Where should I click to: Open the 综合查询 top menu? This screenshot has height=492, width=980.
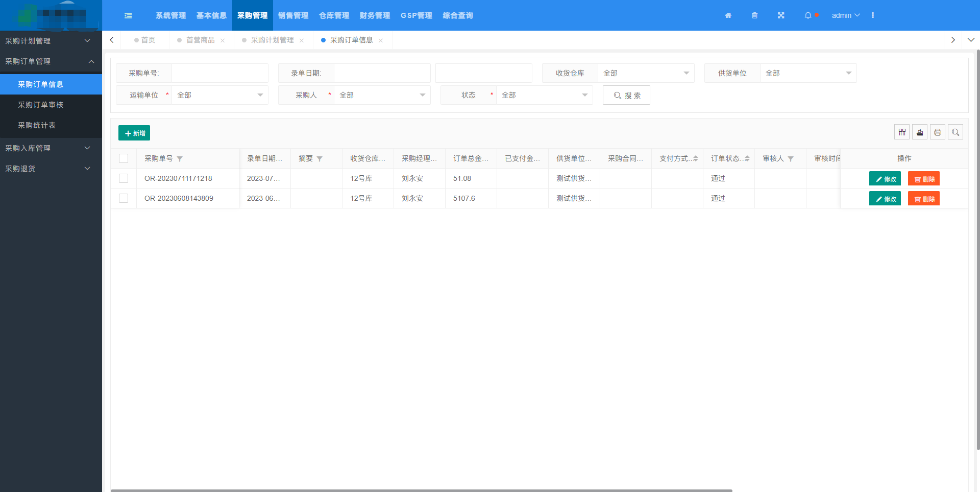click(x=458, y=15)
